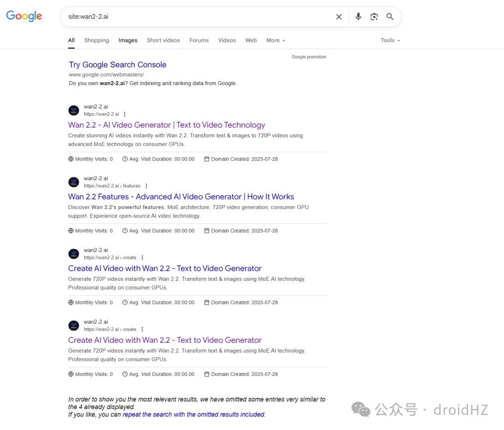
Task: Open the Try Google Search Console link
Action: (x=118, y=65)
